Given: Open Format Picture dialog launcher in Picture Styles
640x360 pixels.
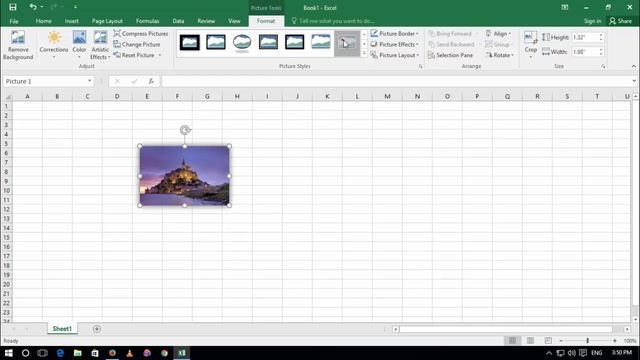Looking at the screenshot, I should coord(420,66).
